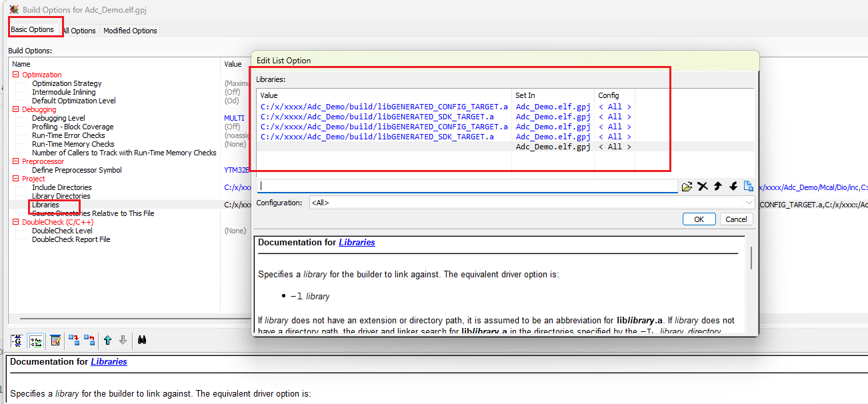Switch to the Basic Options tab
The image size is (868, 404).
tap(32, 29)
